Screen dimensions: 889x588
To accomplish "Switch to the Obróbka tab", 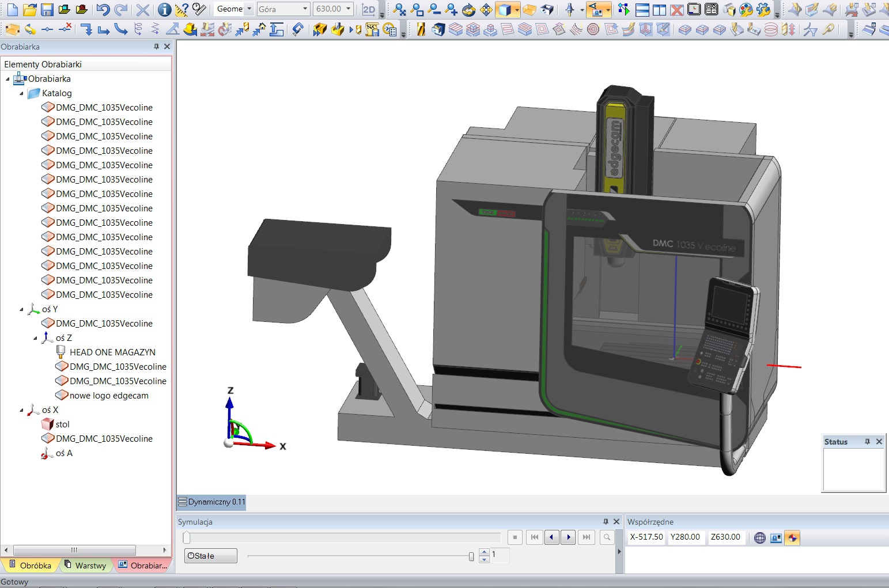I will [30, 566].
